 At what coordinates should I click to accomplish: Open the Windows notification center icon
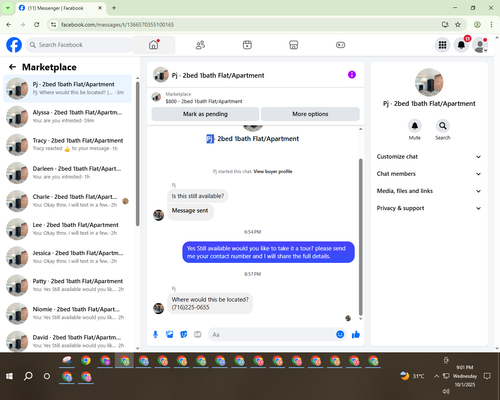pyautogui.click(x=487, y=376)
